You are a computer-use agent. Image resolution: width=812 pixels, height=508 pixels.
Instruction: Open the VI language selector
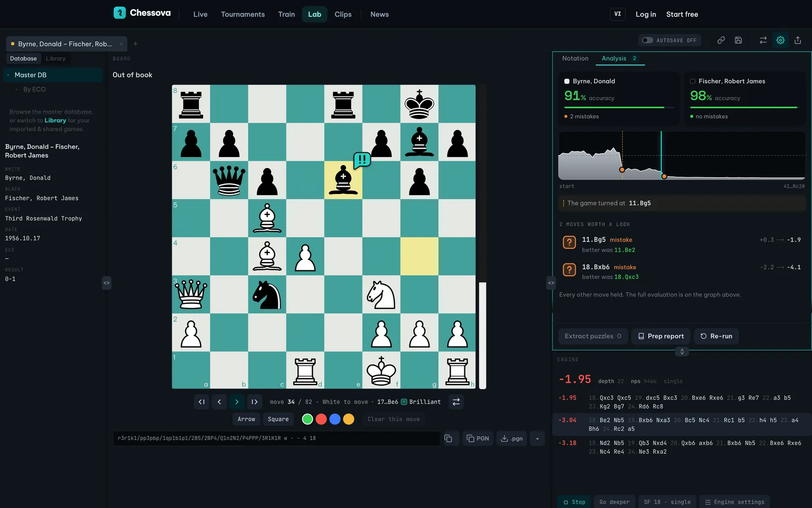(x=618, y=14)
